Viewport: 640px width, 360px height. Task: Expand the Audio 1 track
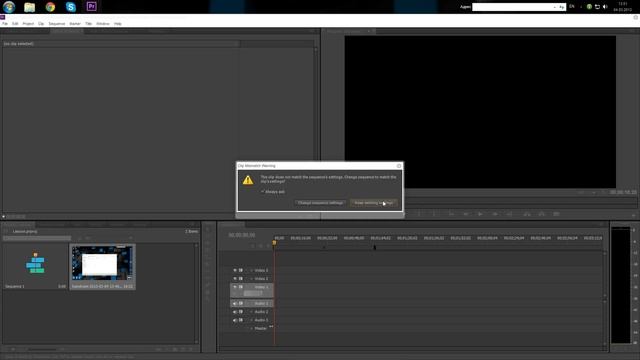tap(251, 303)
